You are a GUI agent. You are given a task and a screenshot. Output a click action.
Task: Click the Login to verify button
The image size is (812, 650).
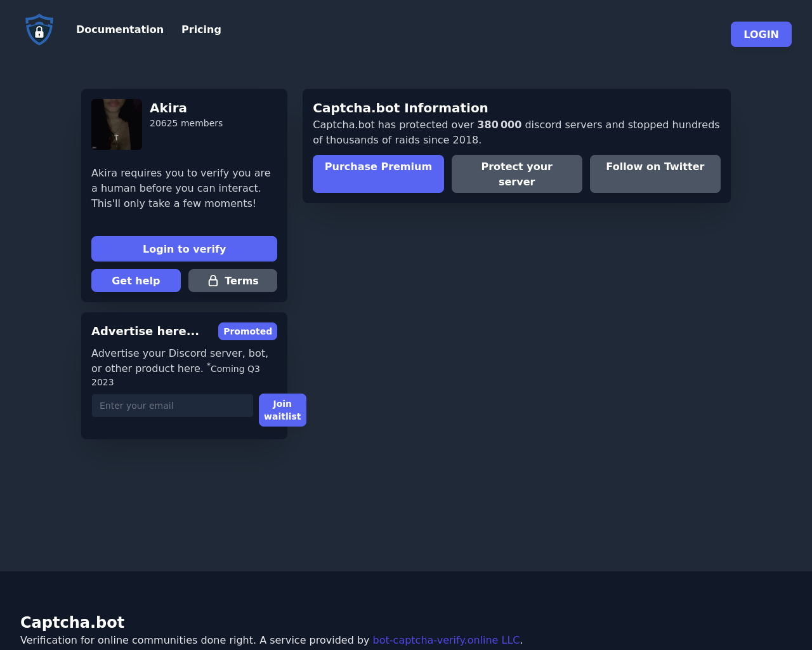pos(184,249)
